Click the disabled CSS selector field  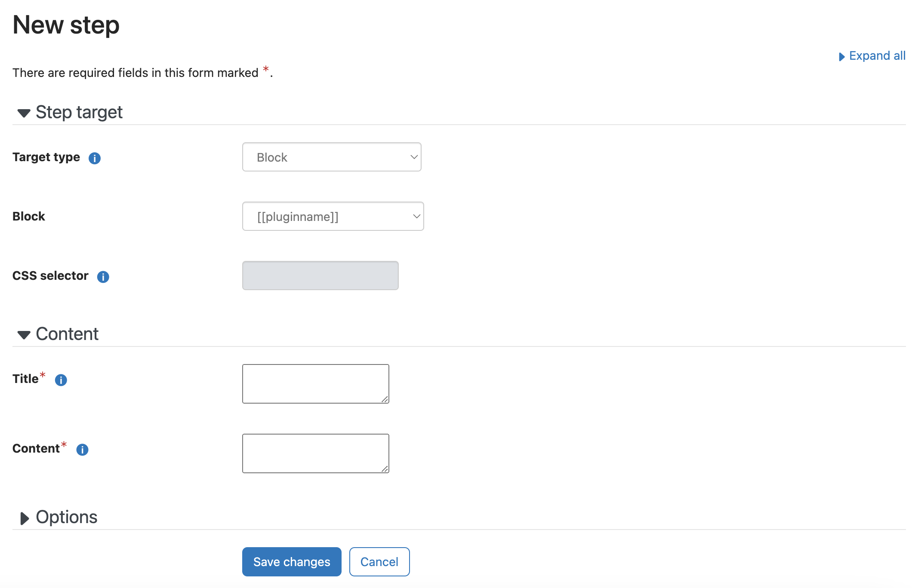coord(320,276)
